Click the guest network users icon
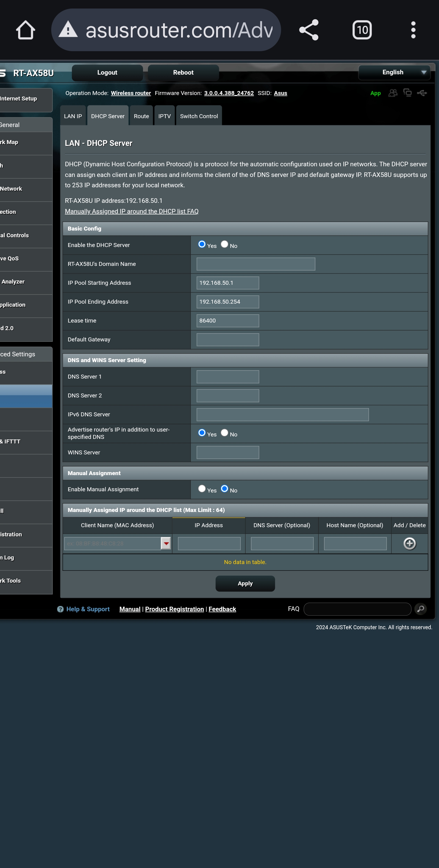Viewport: 439px width, 868px height. point(393,93)
